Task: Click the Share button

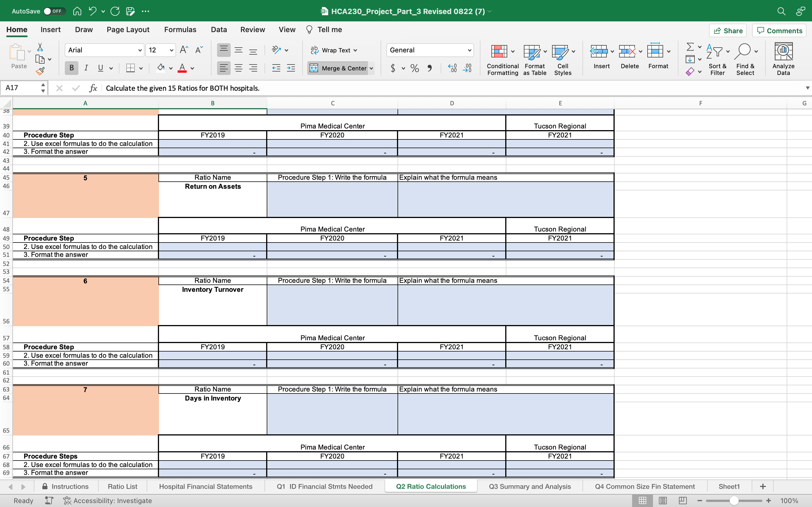Action: click(727, 30)
